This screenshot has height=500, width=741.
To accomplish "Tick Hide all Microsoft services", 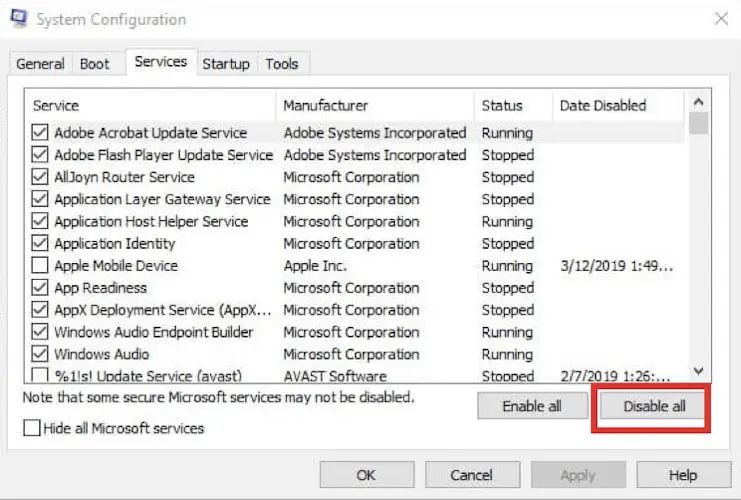I will pyautogui.click(x=32, y=428).
